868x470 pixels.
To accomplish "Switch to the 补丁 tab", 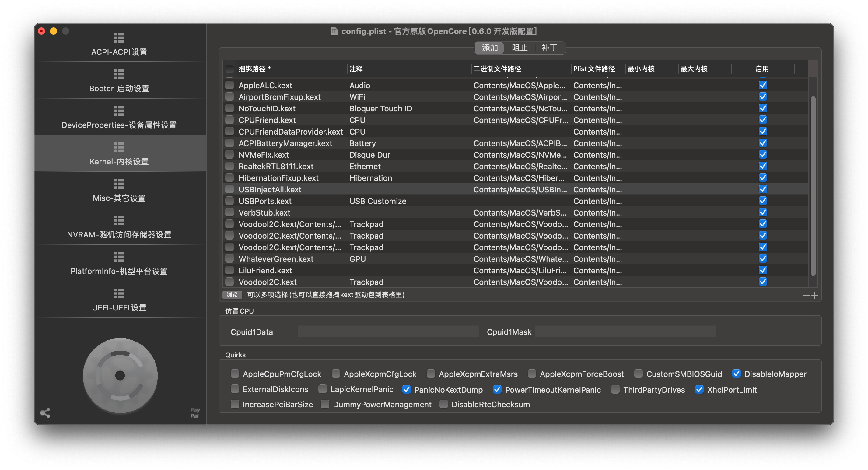I will pos(549,48).
